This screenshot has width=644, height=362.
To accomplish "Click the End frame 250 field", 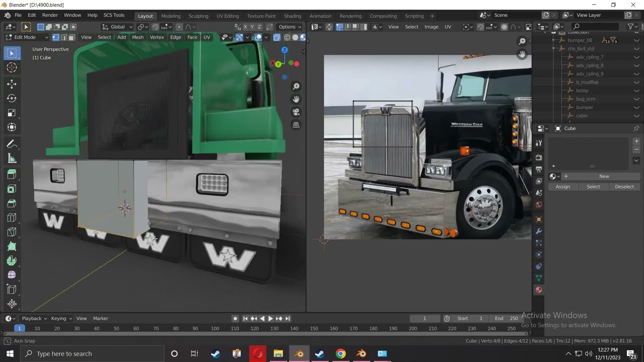I will [x=506, y=318].
